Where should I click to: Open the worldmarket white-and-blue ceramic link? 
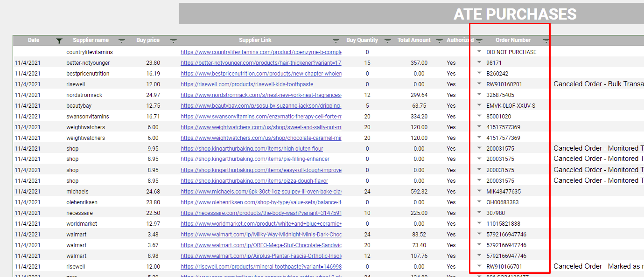(261, 224)
